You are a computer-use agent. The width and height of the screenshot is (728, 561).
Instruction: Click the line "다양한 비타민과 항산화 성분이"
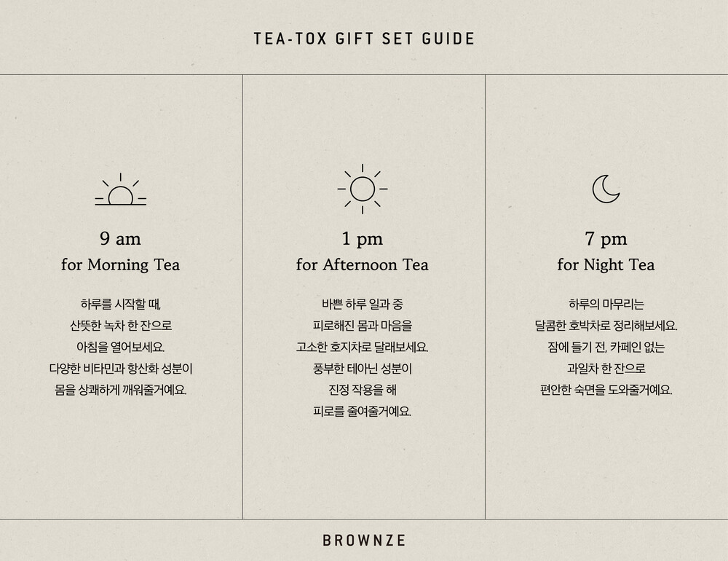pos(120,369)
